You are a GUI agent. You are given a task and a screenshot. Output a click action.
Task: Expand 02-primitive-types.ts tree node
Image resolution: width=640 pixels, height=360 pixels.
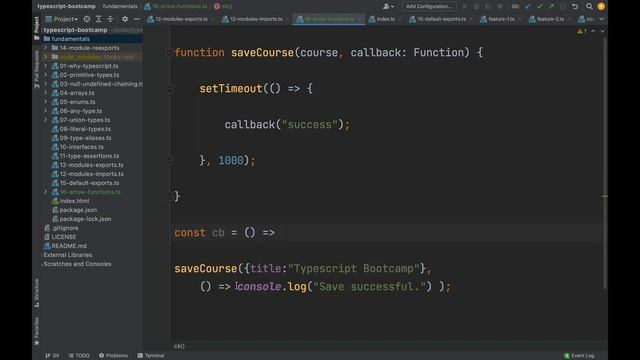click(45, 75)
